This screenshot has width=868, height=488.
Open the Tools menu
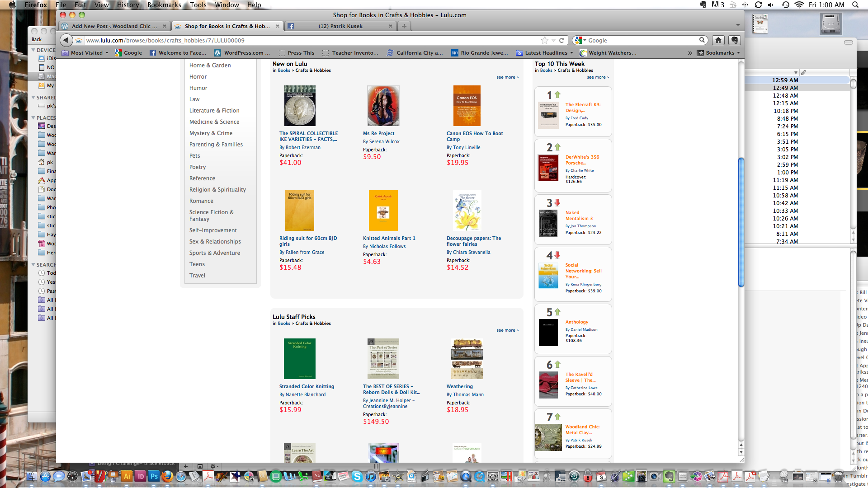[x=198, y=5]
